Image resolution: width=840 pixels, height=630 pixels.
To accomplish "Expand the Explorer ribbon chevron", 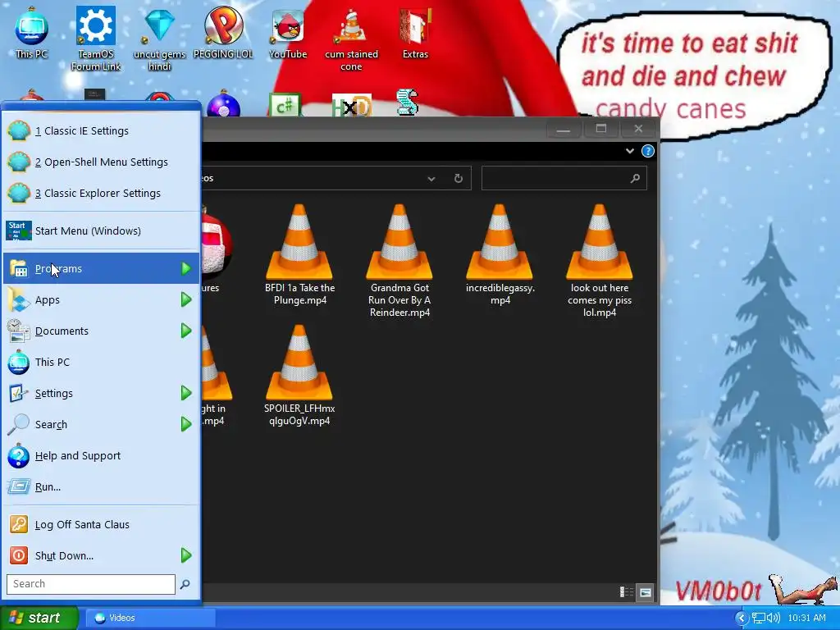I will 630,151.
